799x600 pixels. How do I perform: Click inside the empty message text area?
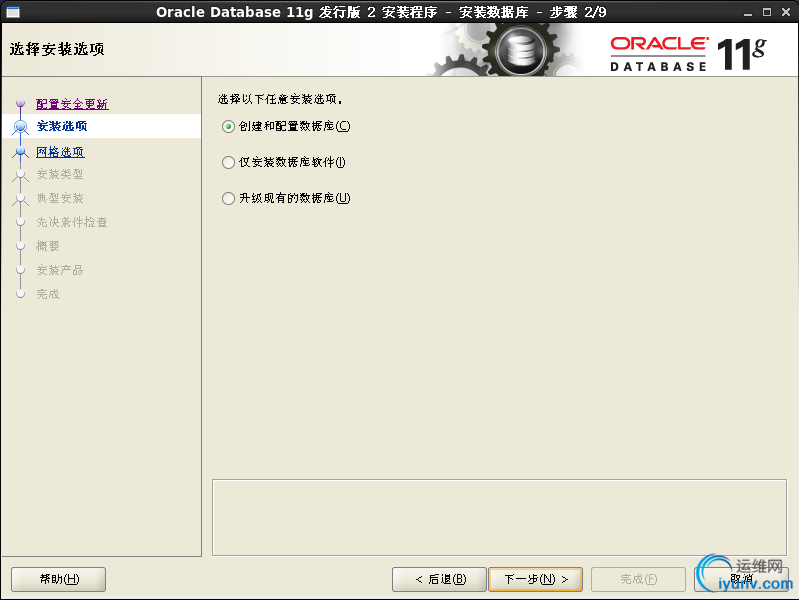pos(499,517)
